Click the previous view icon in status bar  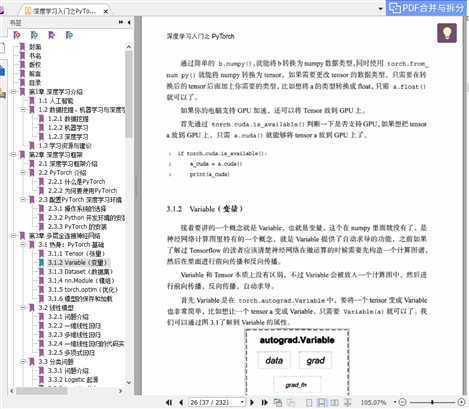click(277, 402)
